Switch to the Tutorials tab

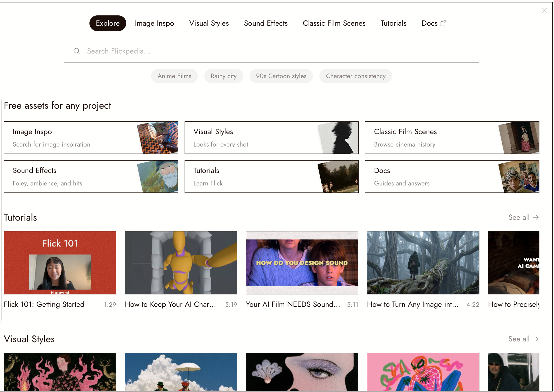click(393, 23)
